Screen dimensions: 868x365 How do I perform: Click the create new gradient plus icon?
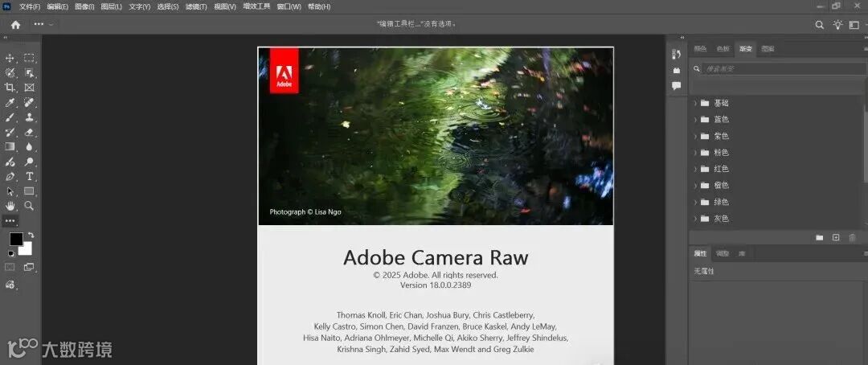click(836, 238)
